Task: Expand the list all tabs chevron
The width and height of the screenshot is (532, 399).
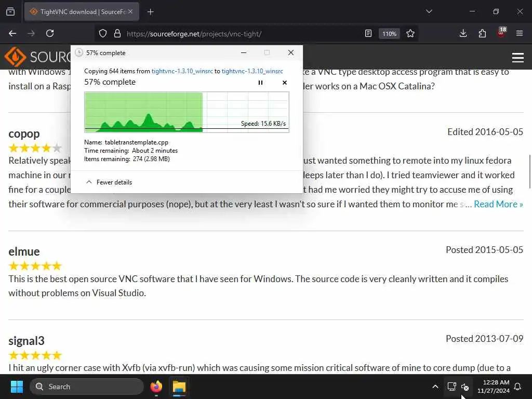Action: point(429,11)
